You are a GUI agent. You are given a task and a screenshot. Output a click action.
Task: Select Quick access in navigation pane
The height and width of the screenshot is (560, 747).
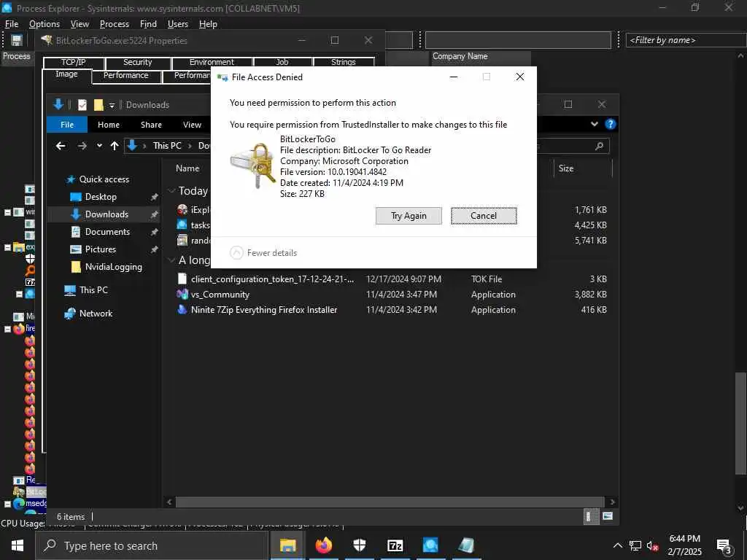(x=104, y=179)
